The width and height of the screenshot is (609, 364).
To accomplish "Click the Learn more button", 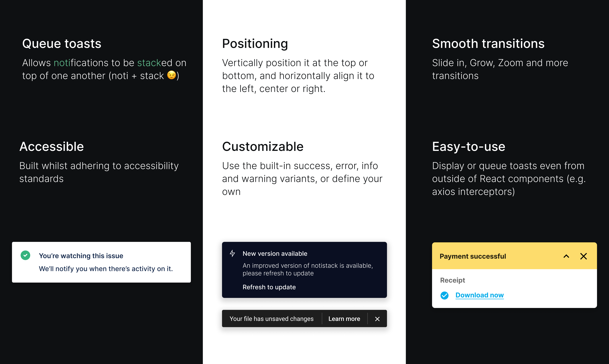I will pyautogui.click(x=344, y=319).
